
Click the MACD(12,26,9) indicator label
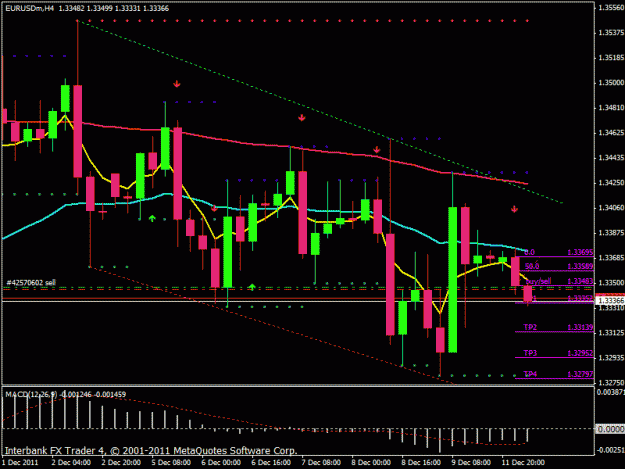(x=31, y=394)
